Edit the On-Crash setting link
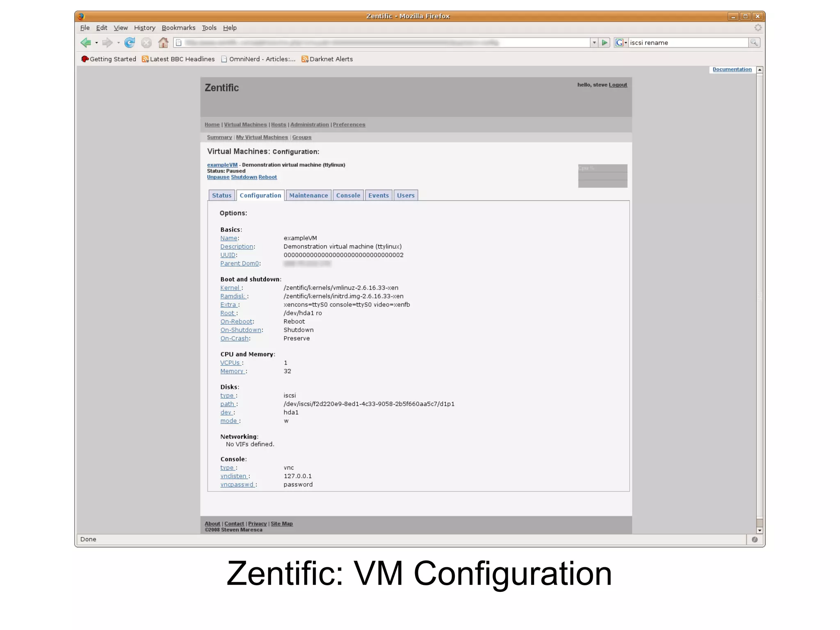This screenshot has height=630, width=840. [234, 338]
